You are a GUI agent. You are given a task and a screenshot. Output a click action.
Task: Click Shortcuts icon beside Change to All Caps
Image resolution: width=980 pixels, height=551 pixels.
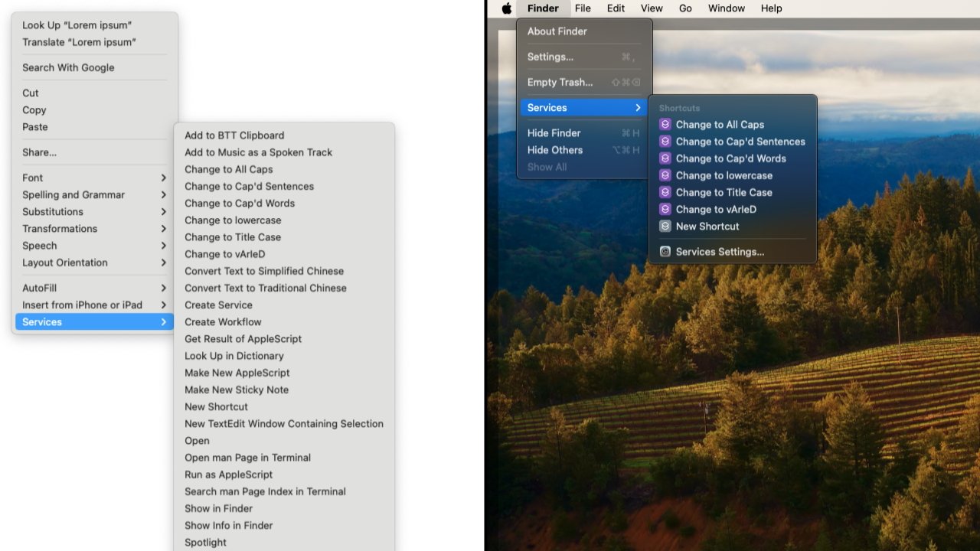(665, 125)
